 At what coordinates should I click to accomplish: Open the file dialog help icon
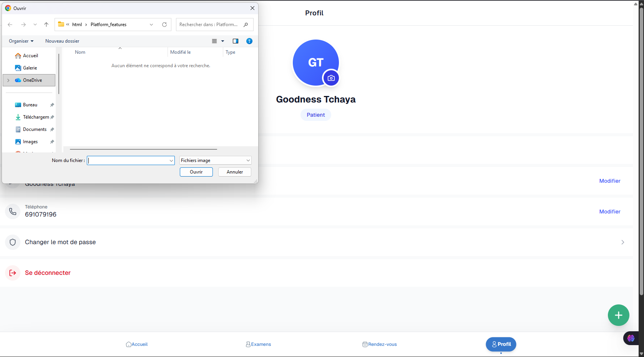point(249,41)
